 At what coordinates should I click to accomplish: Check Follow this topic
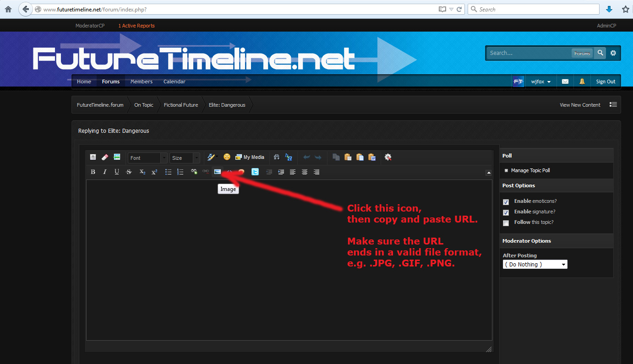[506, 223]
